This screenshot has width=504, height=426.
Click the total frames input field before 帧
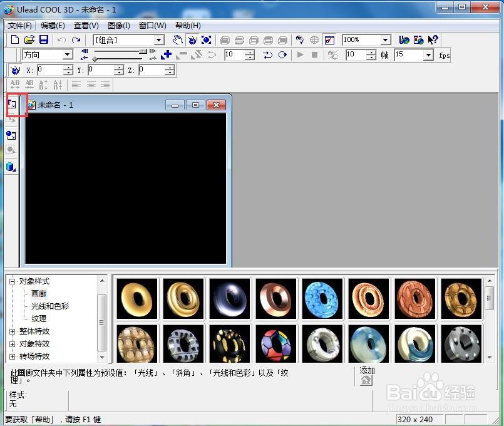pyautogui.click(x=356, y=55)
